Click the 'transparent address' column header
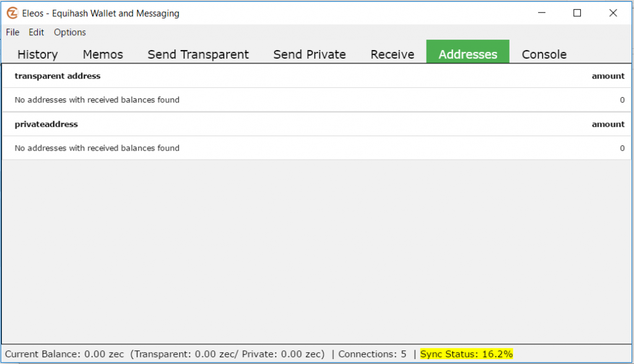The image size is (634, 364). pos(58,76)
